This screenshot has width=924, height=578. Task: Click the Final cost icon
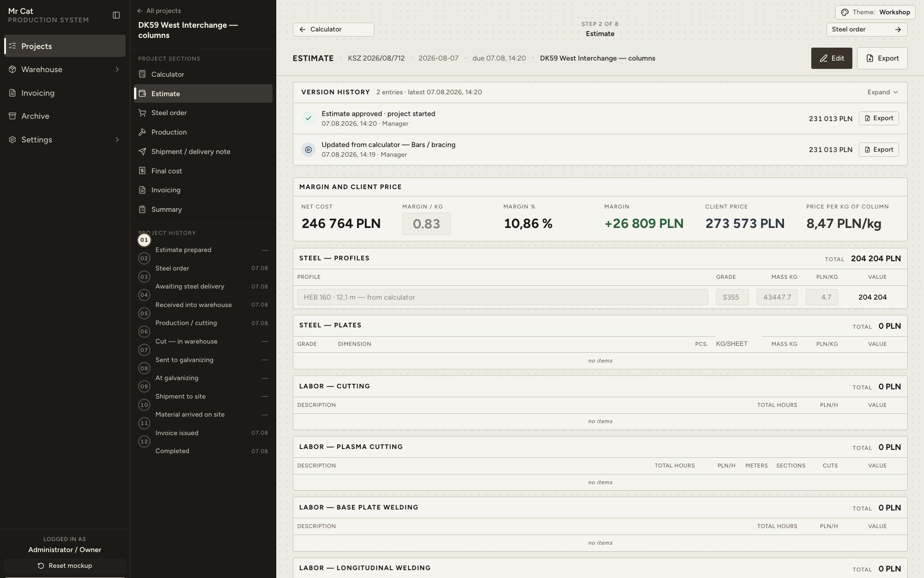(x=142, y=171)
